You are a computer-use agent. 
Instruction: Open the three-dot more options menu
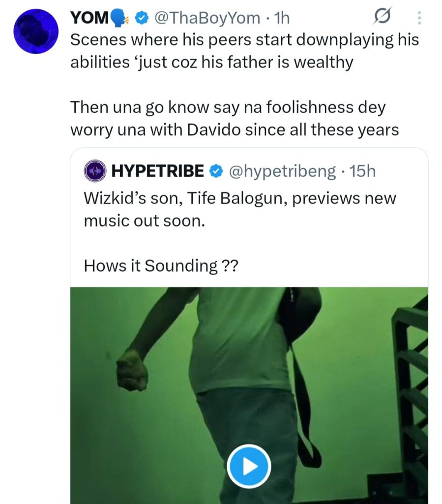pyautogui.click(x=419, y=19)
